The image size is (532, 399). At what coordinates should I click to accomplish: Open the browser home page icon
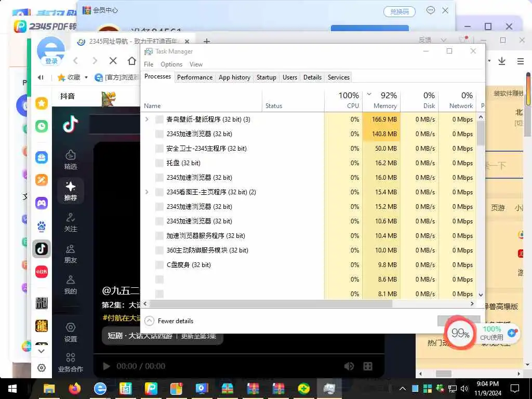131,61
